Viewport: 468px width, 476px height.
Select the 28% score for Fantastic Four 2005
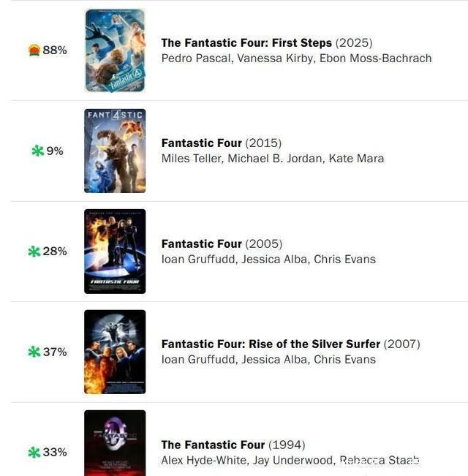pos(55,252)
